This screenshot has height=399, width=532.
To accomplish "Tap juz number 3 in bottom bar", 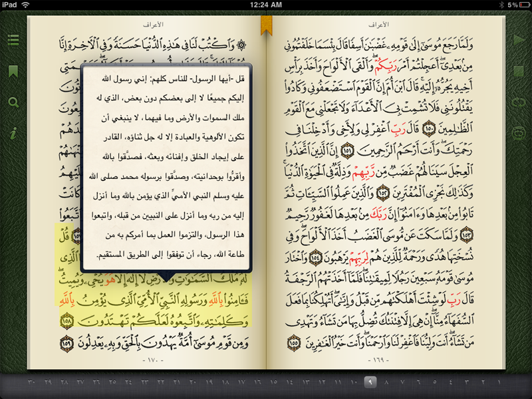I will pos(467,382).
